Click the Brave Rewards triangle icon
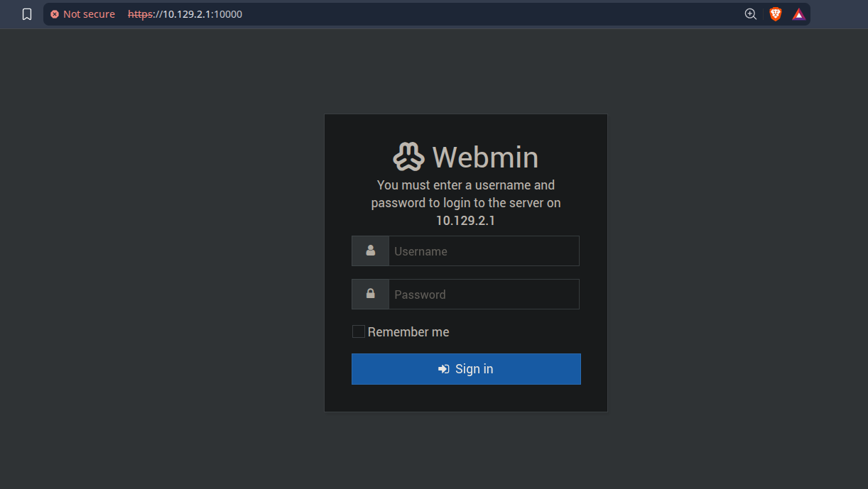This screenshot has height=489, width=868. pos(798,14)
